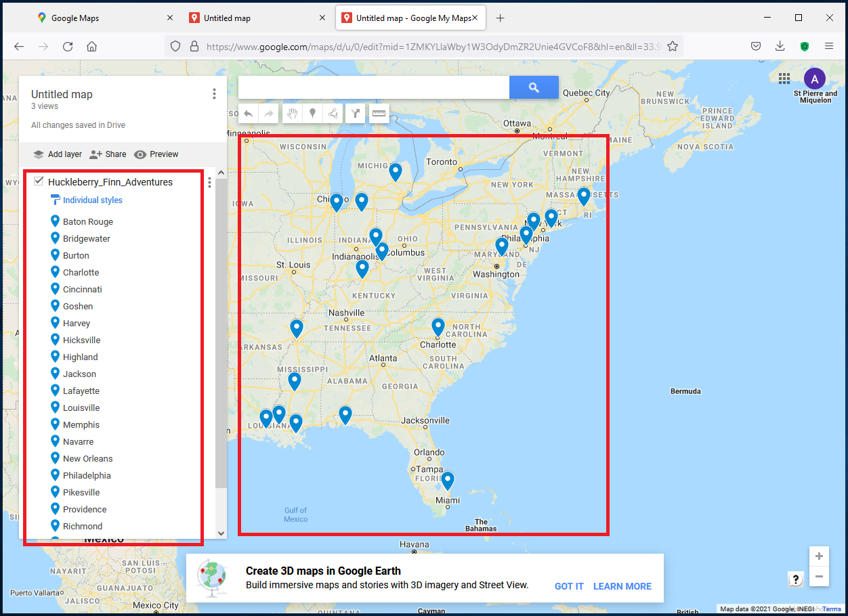Open a new browser tab
Screen dimensions: 848x616
click(500, 18)
